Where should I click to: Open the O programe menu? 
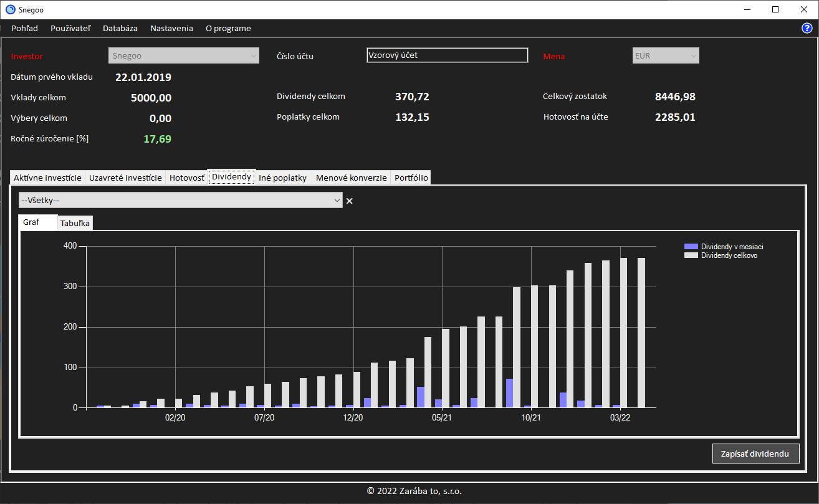[x=228, y=28]
